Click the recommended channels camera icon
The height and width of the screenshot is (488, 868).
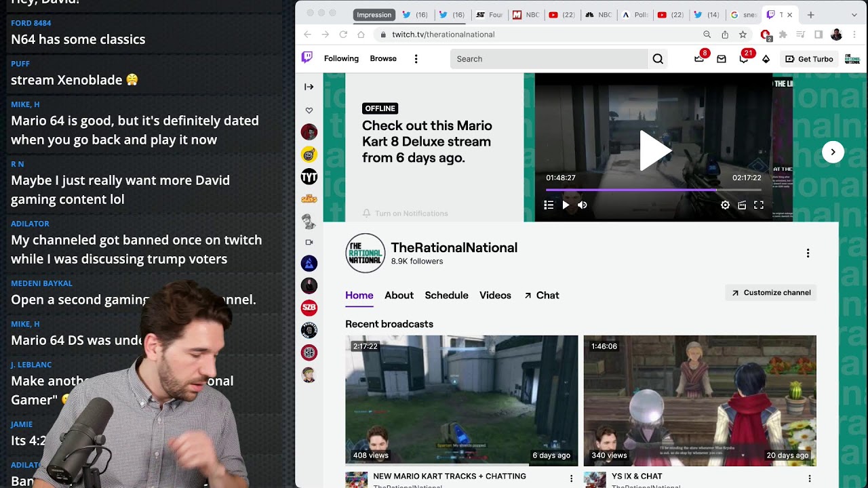click(x=309, y=242)
